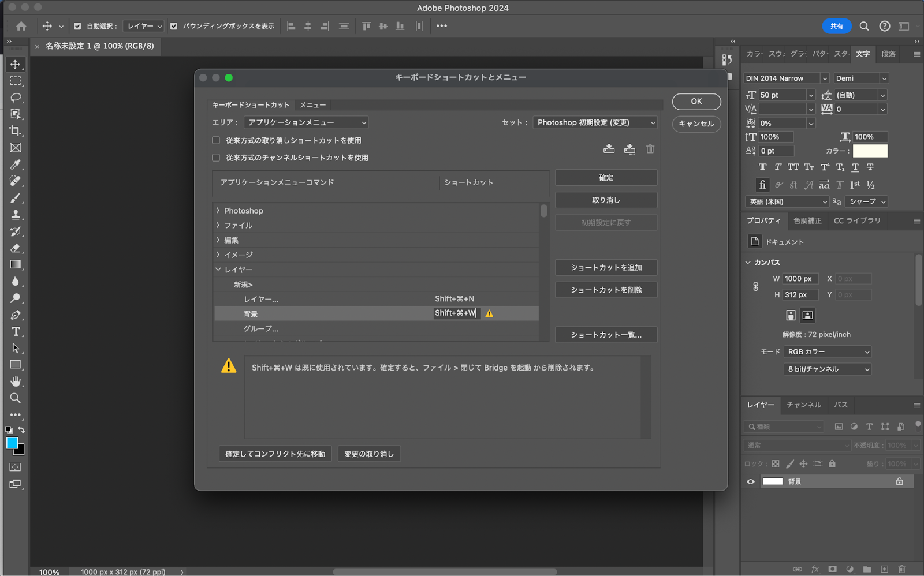Select the Rectangle shape tool

[x=16, y=365]
